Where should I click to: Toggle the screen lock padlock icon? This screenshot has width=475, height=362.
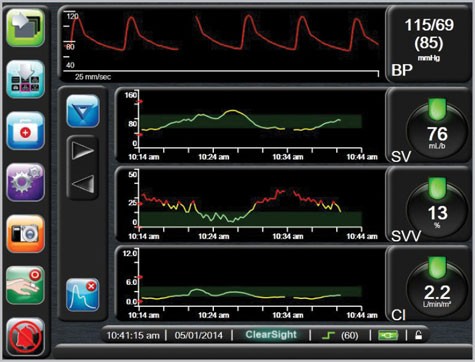pyautogui.click(x=418, y=335)
